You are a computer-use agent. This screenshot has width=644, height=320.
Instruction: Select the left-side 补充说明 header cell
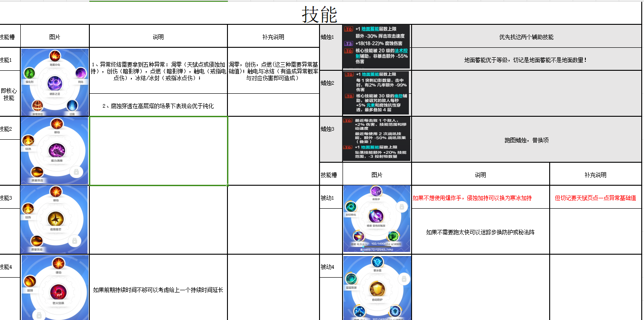pos(273,37)
